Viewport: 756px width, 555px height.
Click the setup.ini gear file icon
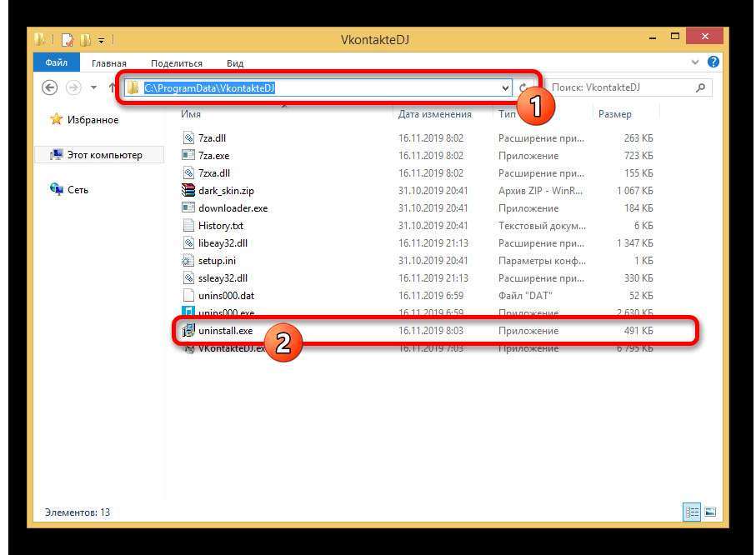pos(188,261)
